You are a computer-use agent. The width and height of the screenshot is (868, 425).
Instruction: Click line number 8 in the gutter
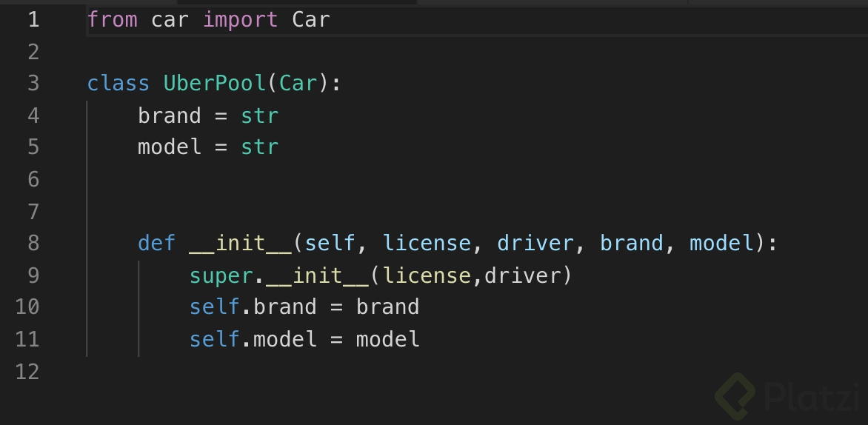33,243
